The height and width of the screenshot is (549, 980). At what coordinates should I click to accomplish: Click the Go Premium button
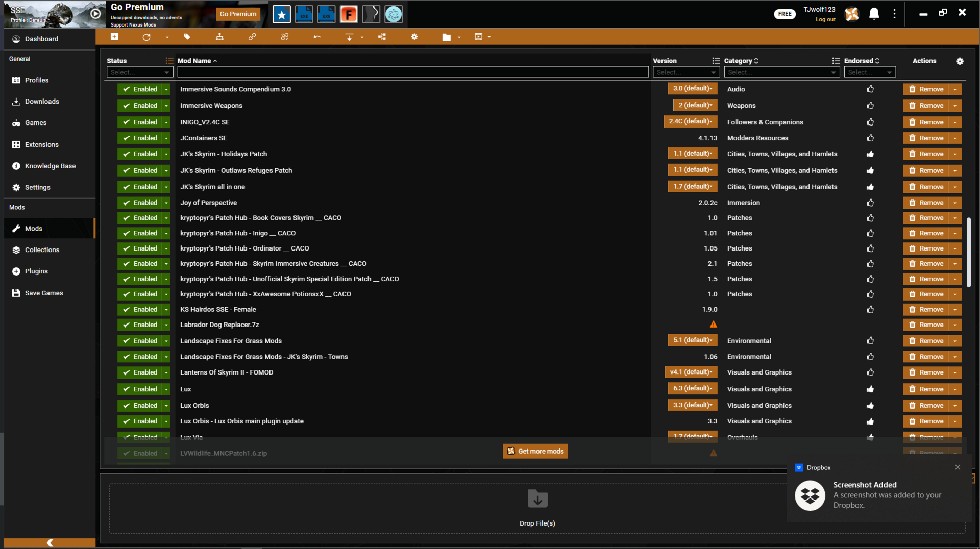coord(238,14)
